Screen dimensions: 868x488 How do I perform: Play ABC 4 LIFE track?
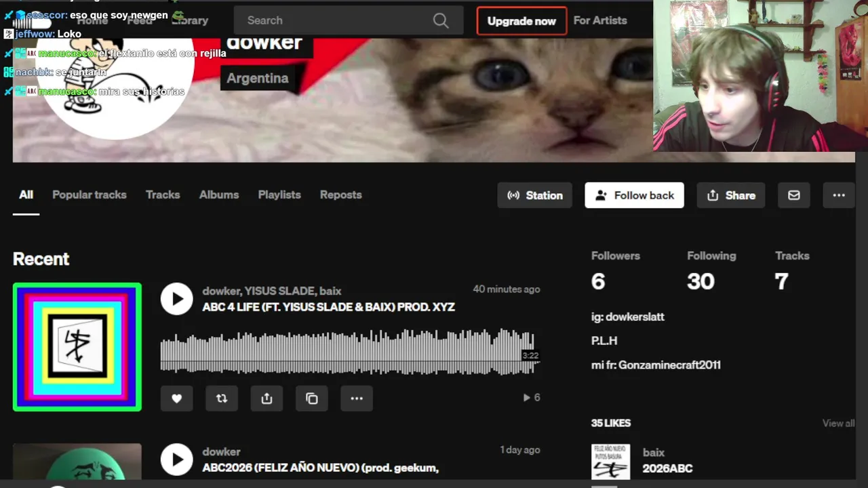pos(177,299)
